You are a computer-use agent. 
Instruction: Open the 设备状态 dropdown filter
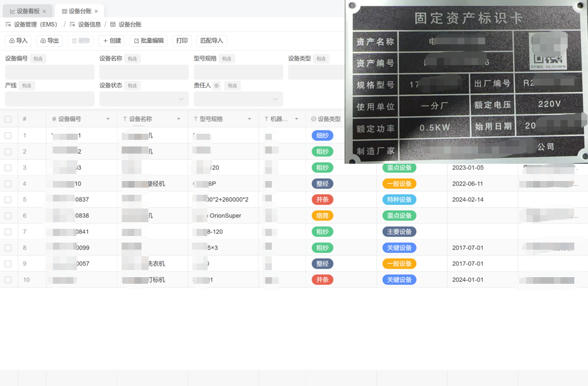pyautogui.click(x=181, y=99)
